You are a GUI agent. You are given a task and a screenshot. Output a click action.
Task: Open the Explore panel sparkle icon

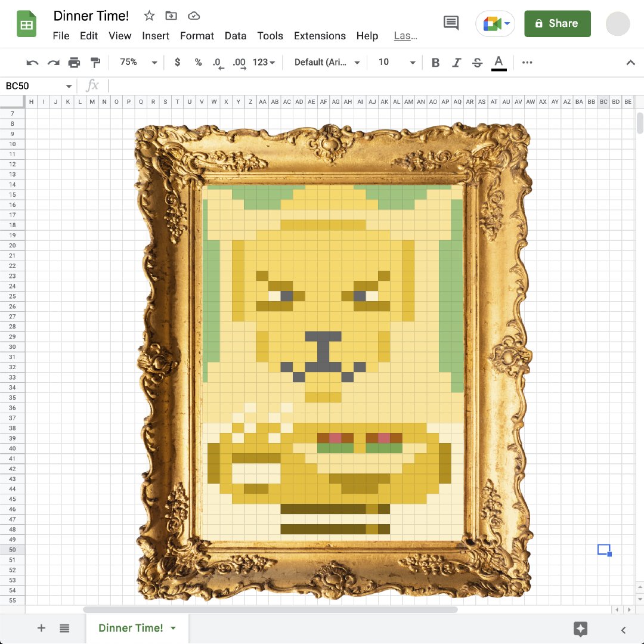tap(580, 627)
